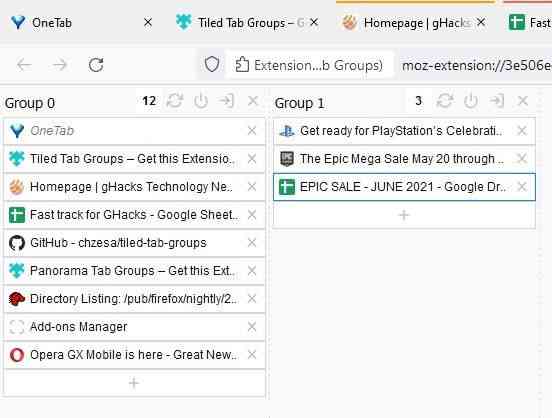Click the Epic Games favicon
The image size is (552, 418).
click(287, 159)
